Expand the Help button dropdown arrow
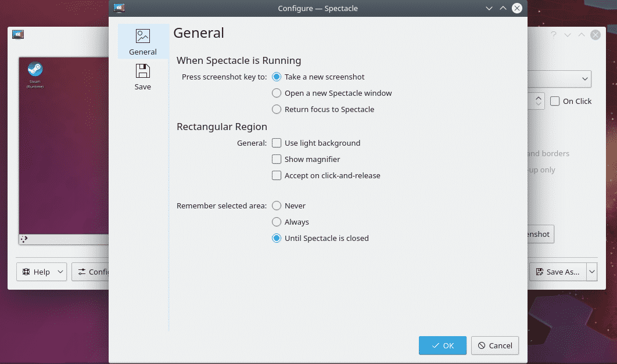This screenshot has height=364, width=617. (x=60, y=272)
